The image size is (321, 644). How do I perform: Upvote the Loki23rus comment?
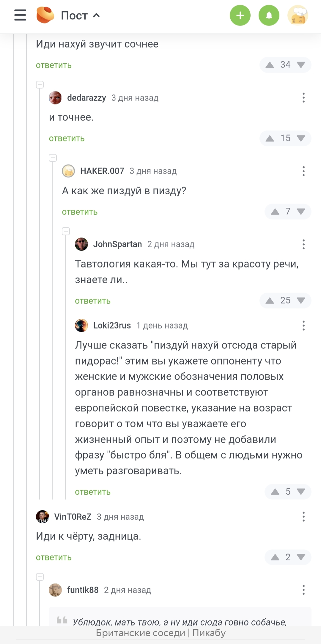[x=275, y=492]
